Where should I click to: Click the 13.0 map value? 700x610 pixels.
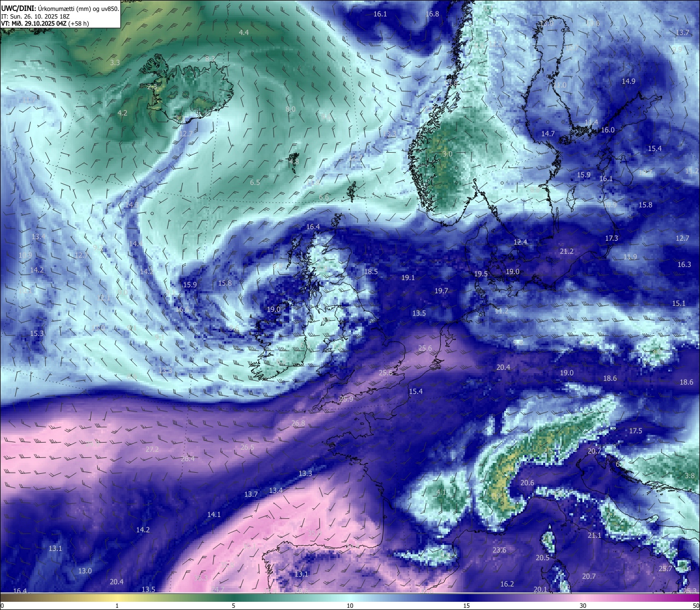tap(85, 571)
